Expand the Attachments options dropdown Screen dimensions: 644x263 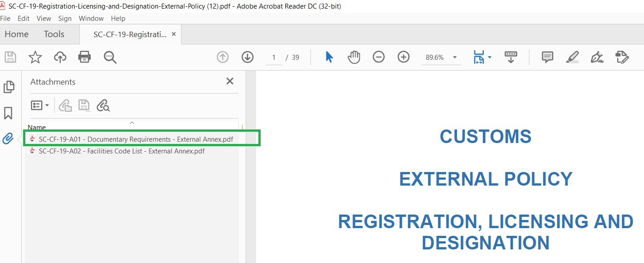(40, 105)
